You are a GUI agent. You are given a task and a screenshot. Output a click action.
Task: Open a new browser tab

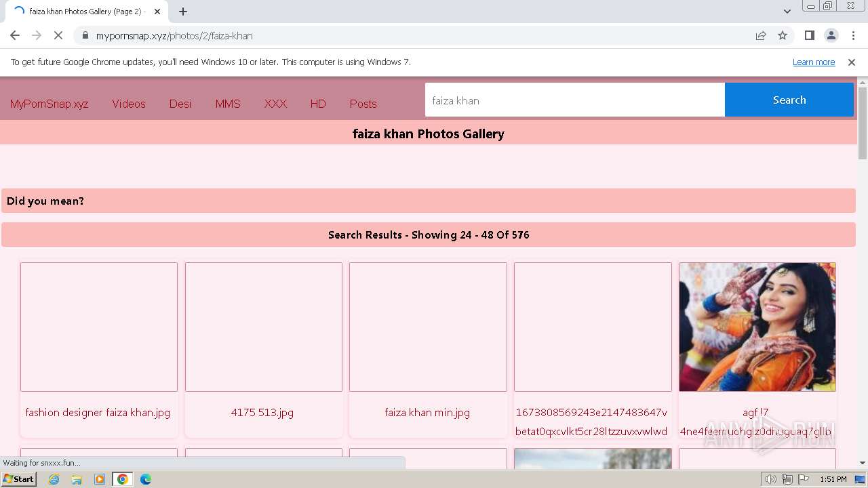183,12
